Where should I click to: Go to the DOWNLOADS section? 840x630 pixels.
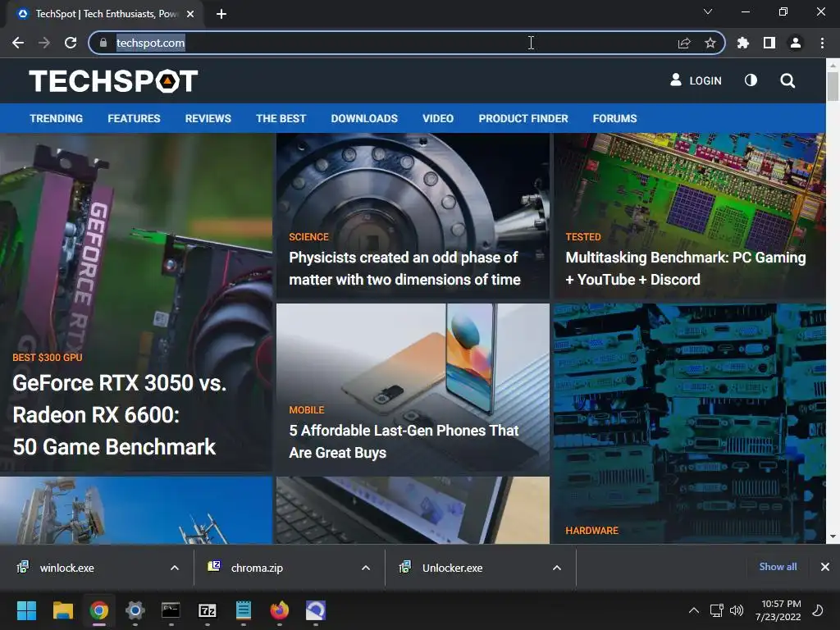click(364, 118)
